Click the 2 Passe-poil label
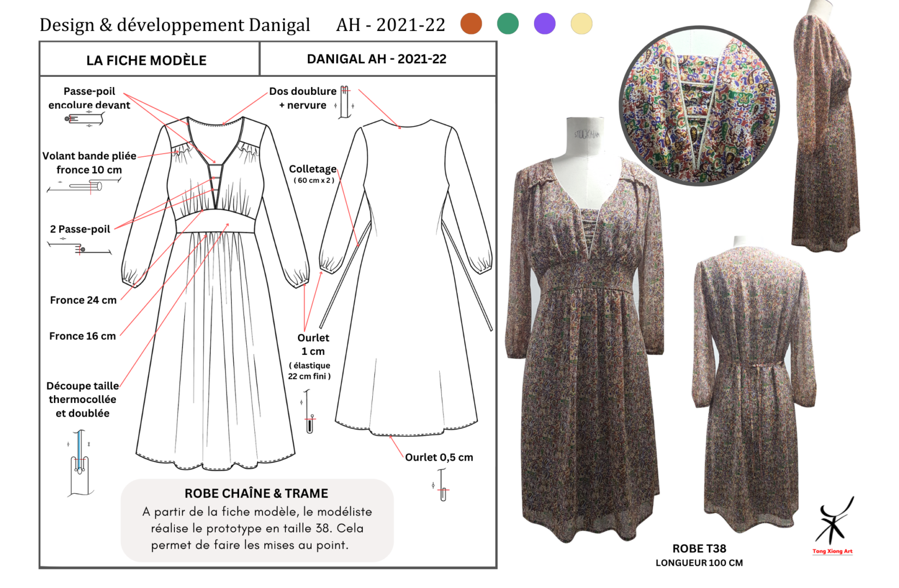Image resolution: width=899 pixels, height=588 pixels. pyautogui.click(x=80, y=229)
